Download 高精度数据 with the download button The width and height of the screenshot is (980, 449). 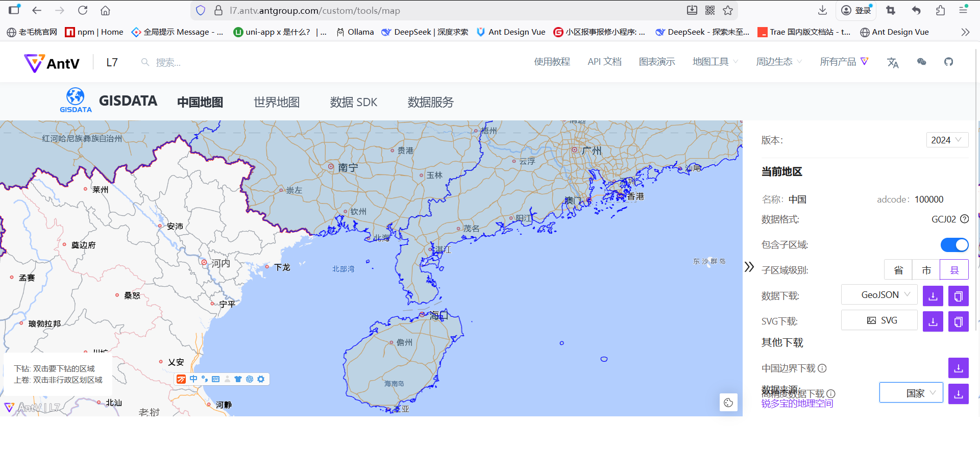pyautogui.click(x=959, y=393)
